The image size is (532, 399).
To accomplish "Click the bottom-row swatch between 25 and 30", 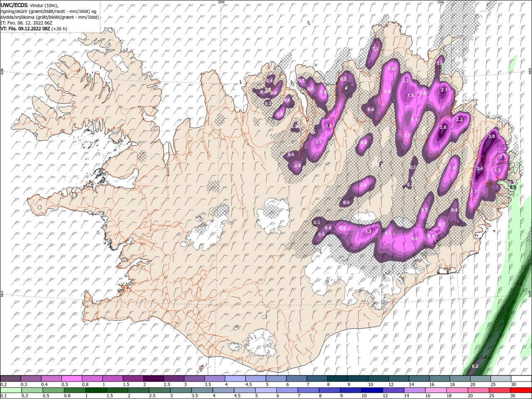I will (x=500, y=390).
